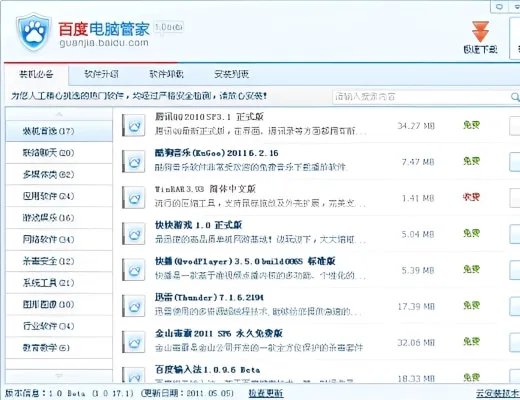Click the green 免费 label on 迅雷 row

click(x=471, y=305)
